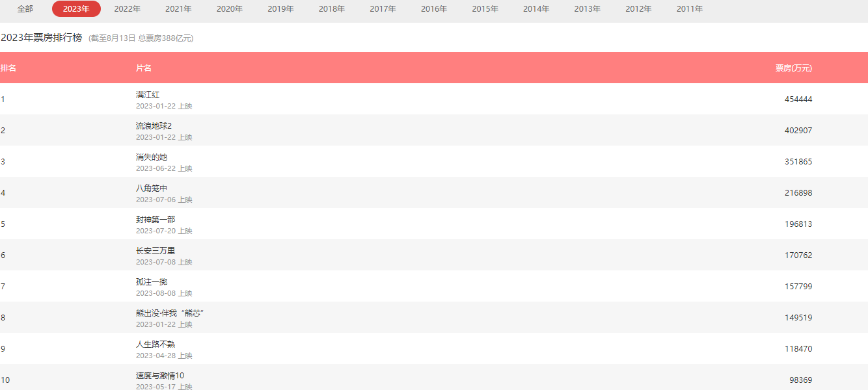The width and height of the screenshot is (868, 390).
Task: Click the 2023-07-06 上映 release date
Action: tap(164, 200)
